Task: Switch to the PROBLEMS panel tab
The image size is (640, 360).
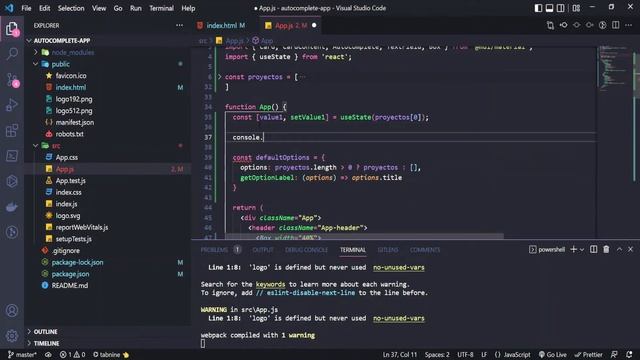Action: [214, 250]
